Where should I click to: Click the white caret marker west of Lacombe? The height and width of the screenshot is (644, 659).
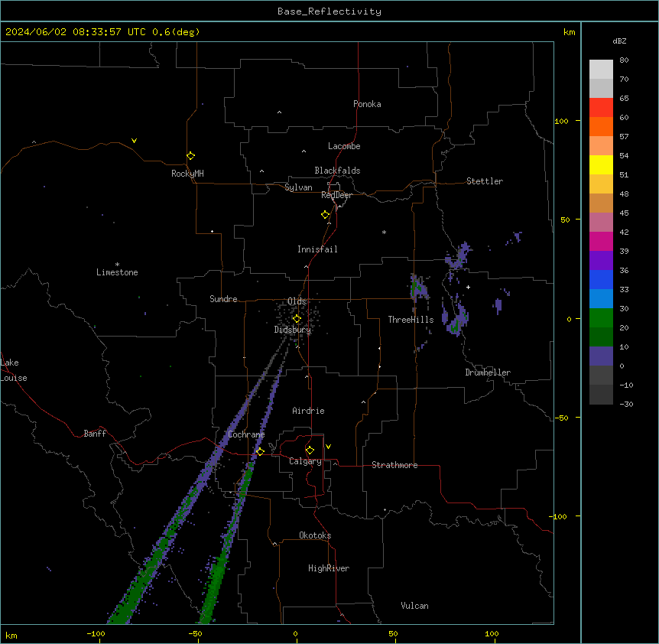304,151
